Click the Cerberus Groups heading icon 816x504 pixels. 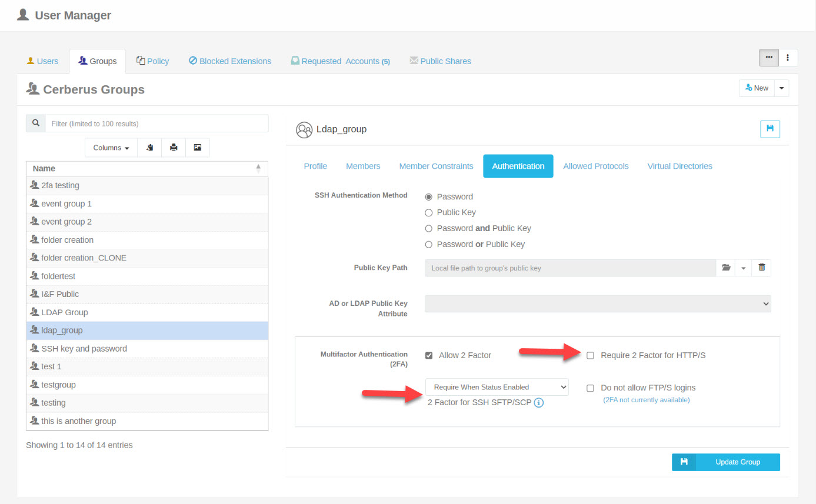(x=33, y=89)
